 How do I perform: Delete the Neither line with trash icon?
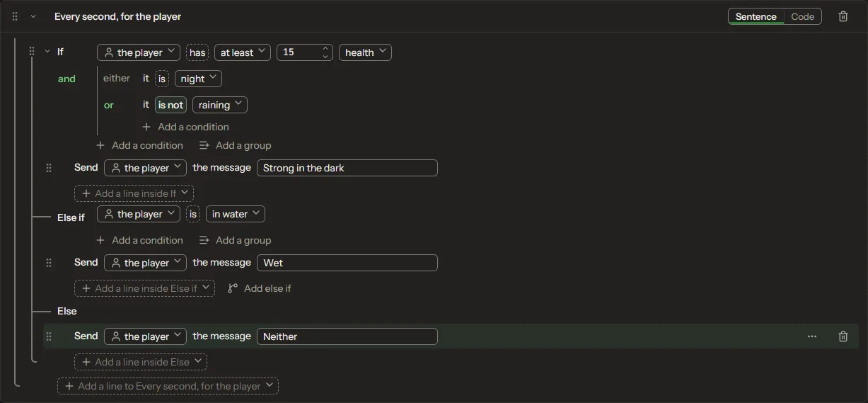pos(843,336)
